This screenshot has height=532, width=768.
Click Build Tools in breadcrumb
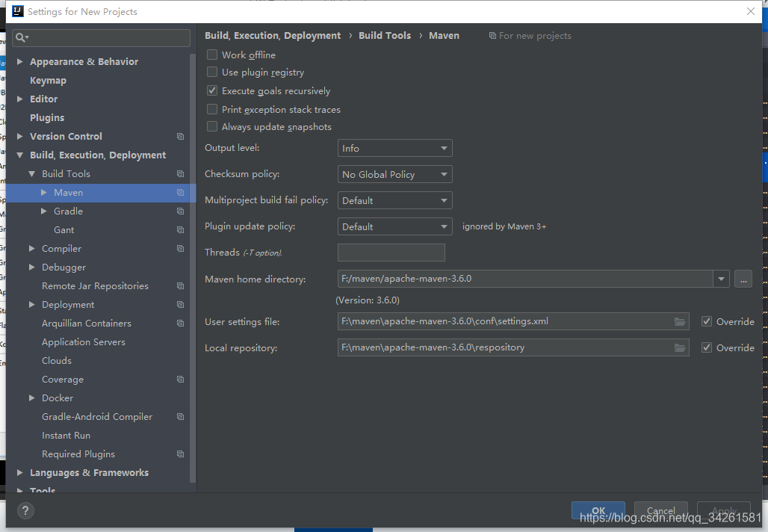pos(385,35)
